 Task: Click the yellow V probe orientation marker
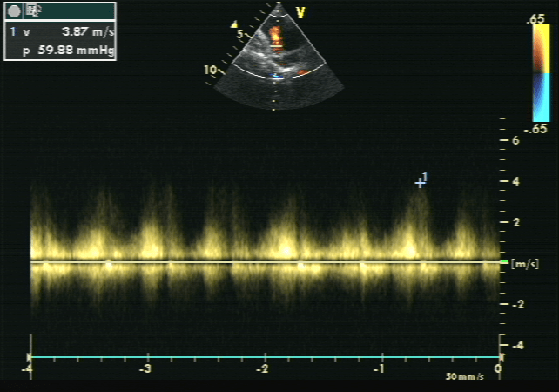click(x=301, y=13)
